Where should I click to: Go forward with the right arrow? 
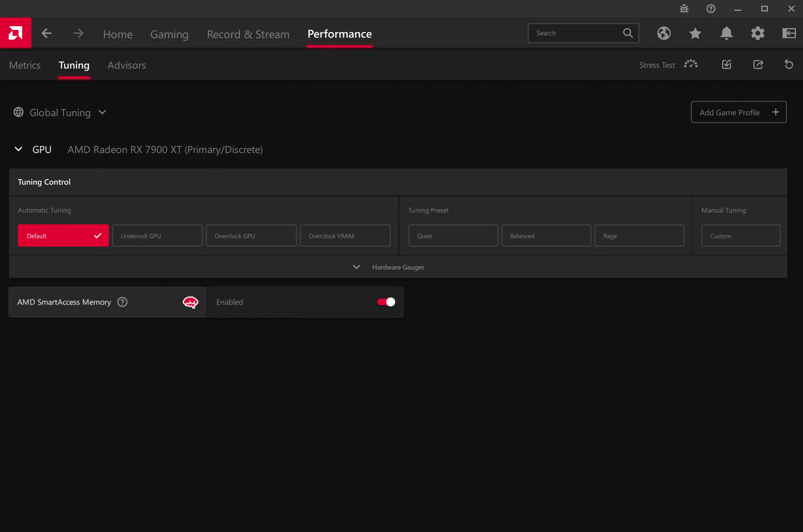click(x=78, y=34)
